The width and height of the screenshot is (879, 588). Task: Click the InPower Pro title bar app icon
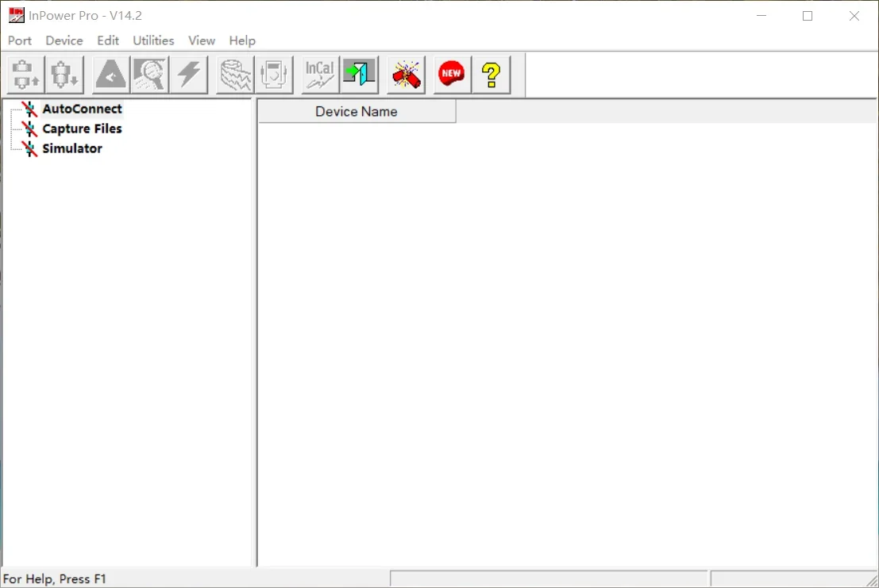click(x=16, y=15)
